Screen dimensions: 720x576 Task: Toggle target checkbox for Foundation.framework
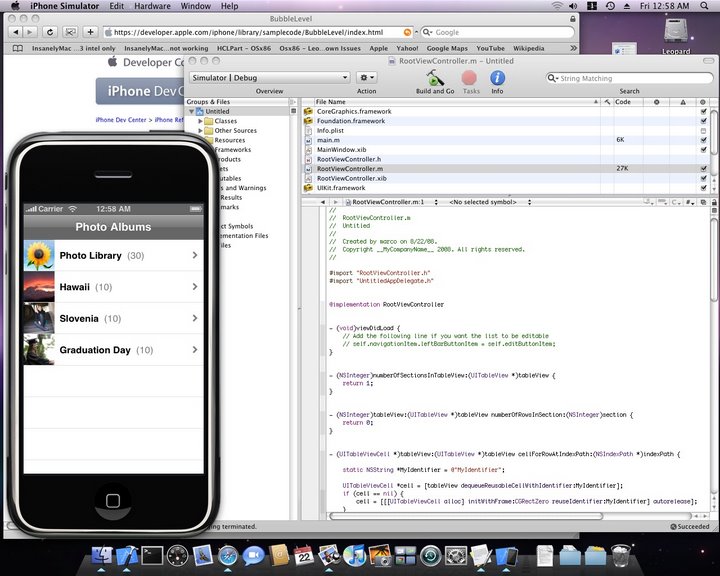(703, 121)
